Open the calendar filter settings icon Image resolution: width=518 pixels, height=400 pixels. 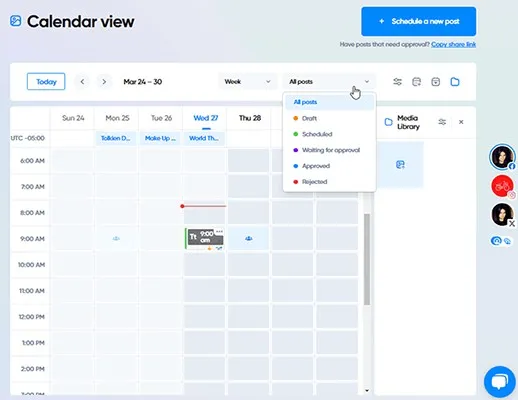click(x=397, y=82)
